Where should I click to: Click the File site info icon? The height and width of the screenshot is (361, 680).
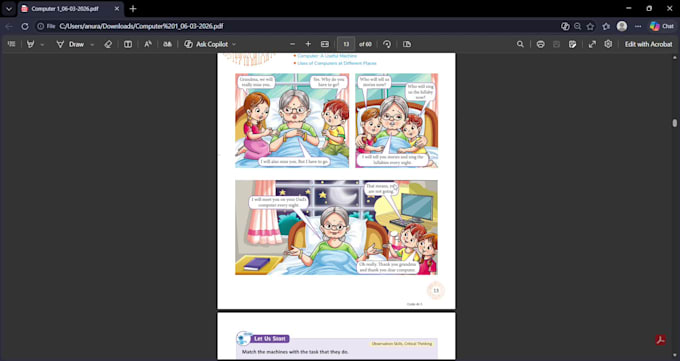(46, 26)
